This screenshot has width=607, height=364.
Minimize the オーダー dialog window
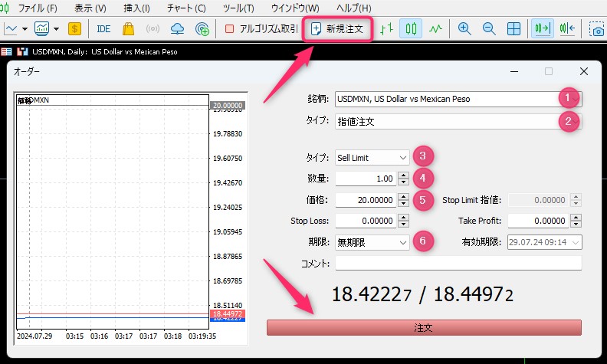[514, 71]
